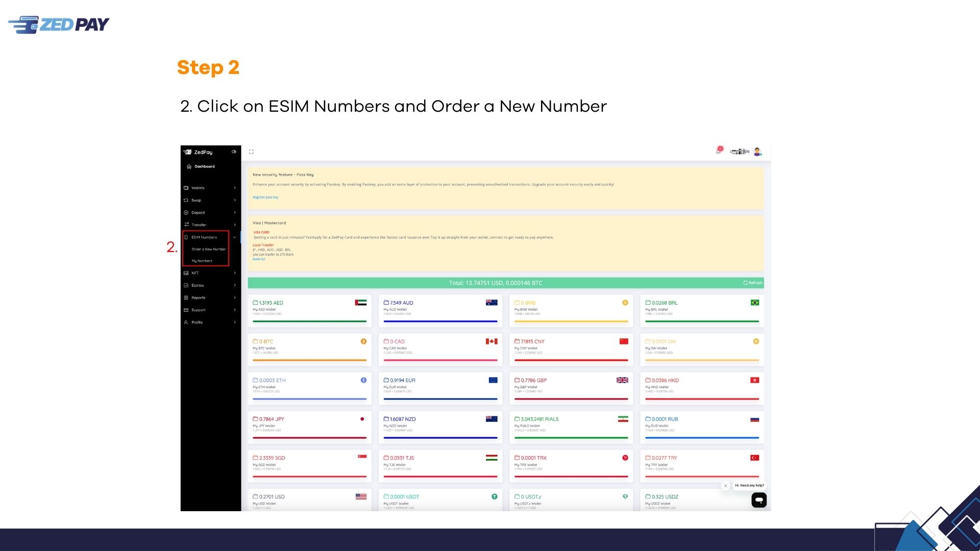Toggle fullscreen mode icon in the top bar
The image size is (980, 551).
(x=251, y=152)
